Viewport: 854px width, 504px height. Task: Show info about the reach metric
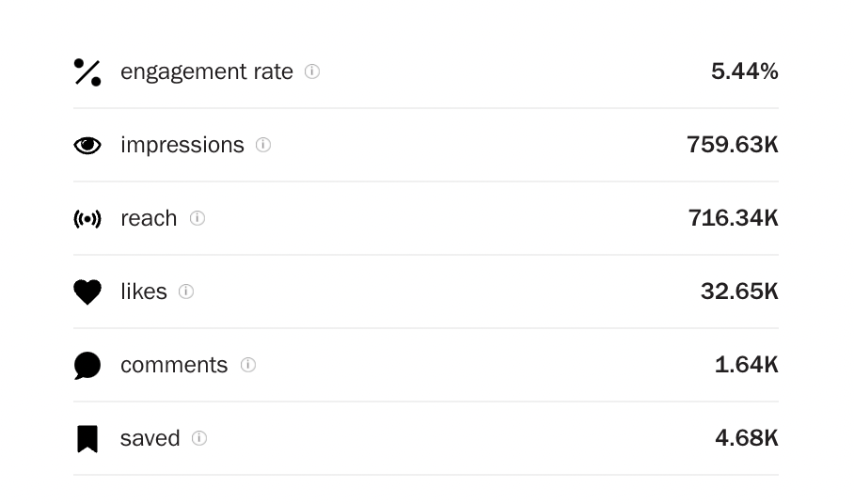198,218
